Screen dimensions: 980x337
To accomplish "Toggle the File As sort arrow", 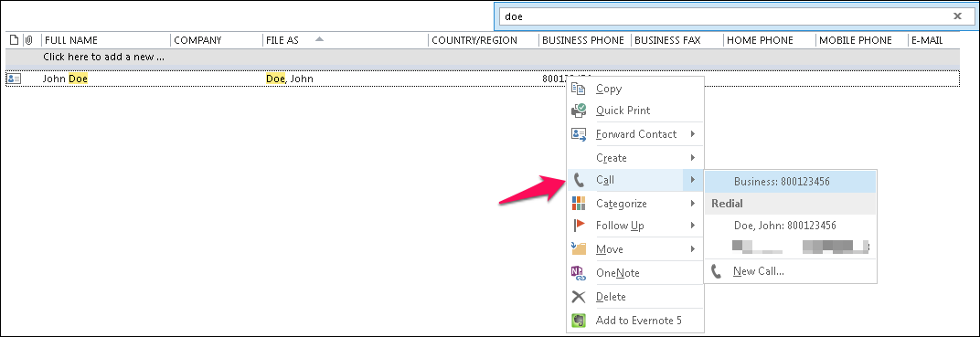I will coord(319,39).
